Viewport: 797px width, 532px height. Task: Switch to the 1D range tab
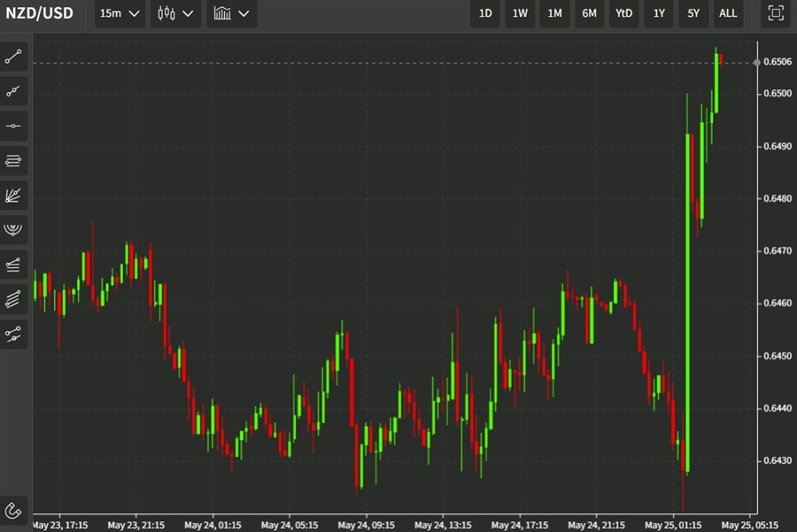(484, 13)
